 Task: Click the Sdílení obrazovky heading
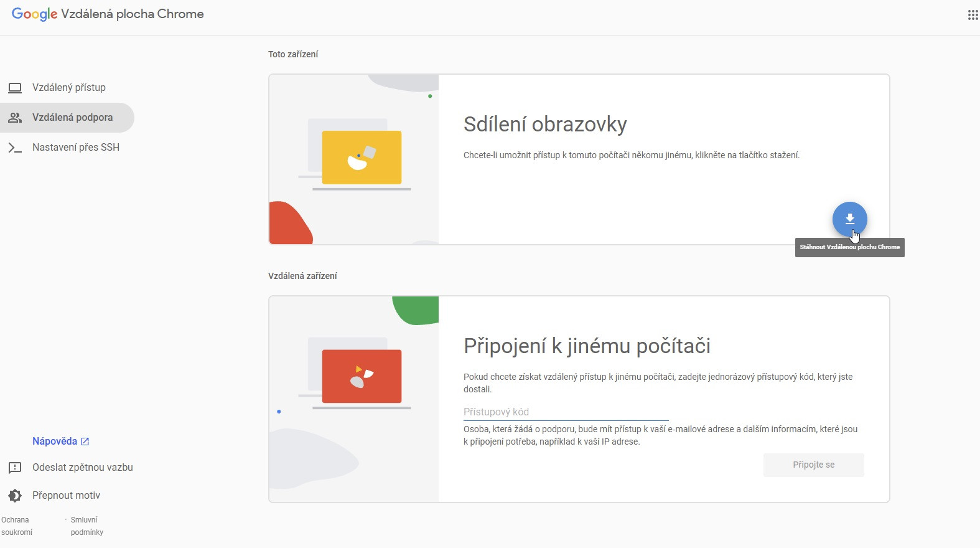545,125
